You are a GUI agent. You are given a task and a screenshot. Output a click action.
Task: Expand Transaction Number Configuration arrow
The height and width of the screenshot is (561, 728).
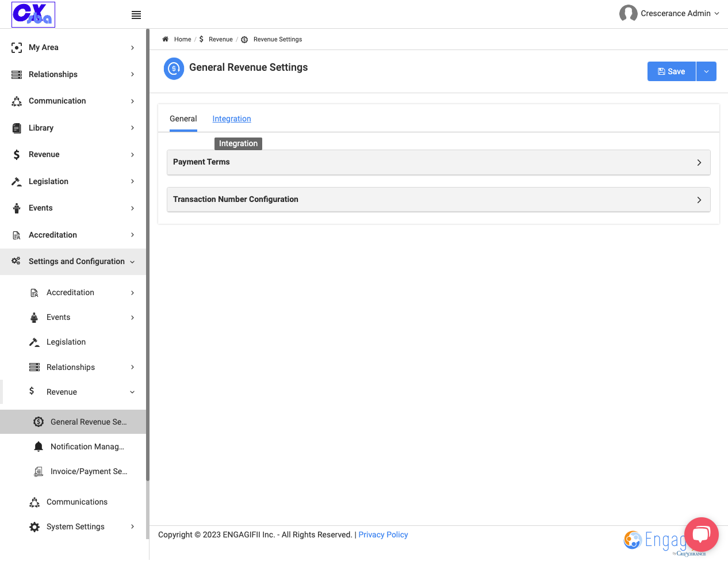pos(699,200)
